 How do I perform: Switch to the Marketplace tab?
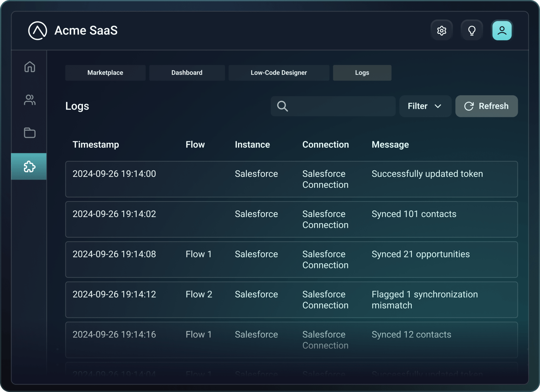(105, 73)
